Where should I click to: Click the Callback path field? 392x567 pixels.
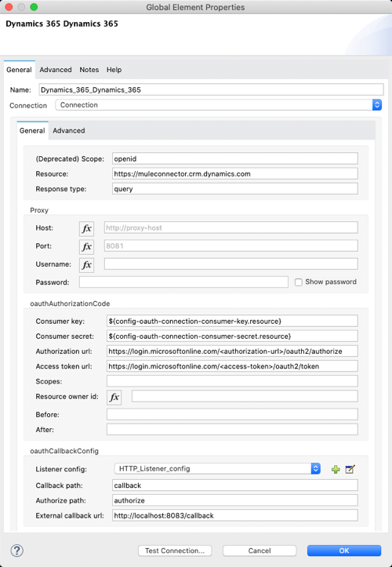(x=235, y=485)
